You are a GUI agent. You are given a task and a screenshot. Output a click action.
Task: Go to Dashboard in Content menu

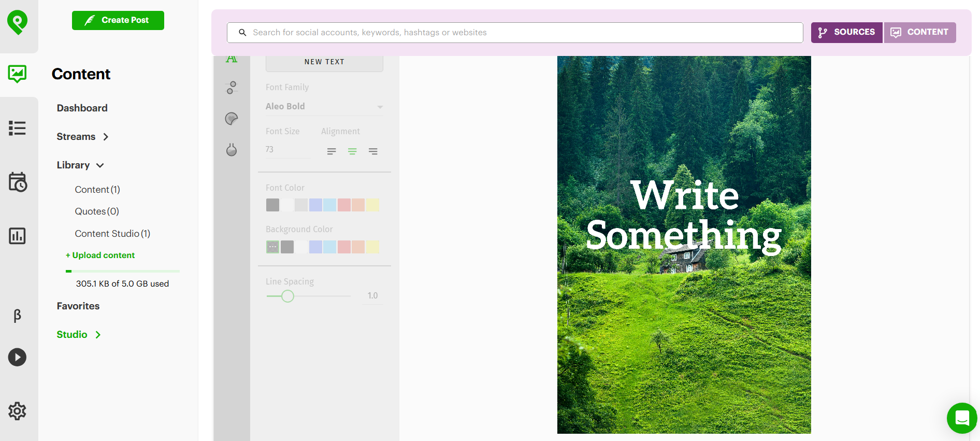(82, 108)
